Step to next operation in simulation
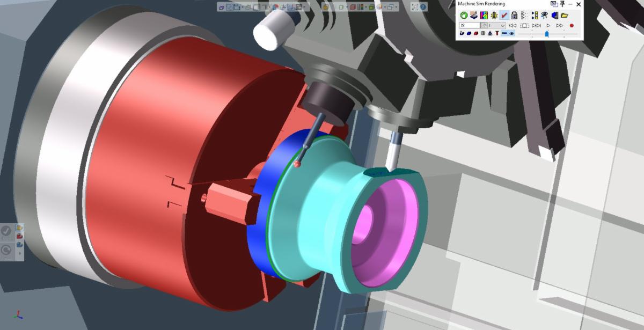 tap(536, 25)
